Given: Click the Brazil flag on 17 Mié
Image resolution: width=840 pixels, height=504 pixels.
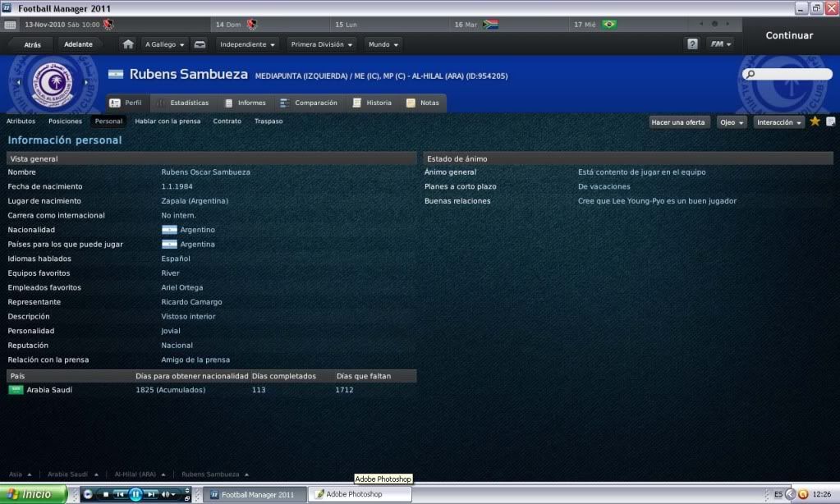Looking at the screenshot, I should 609,24.
